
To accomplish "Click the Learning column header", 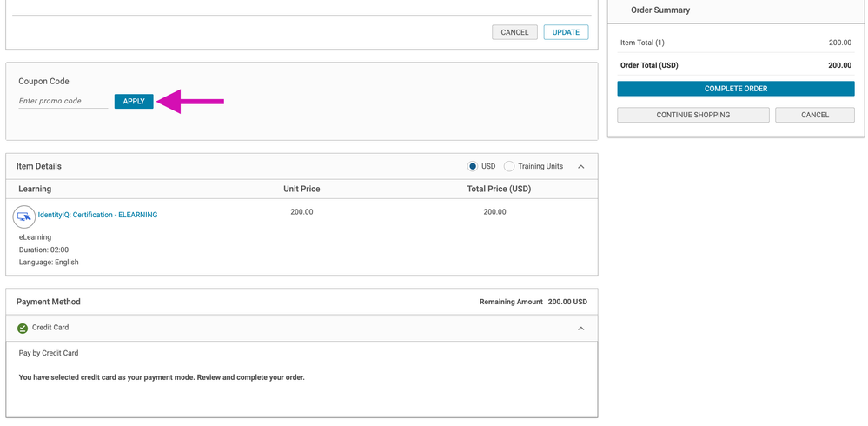I will [35, 189].
